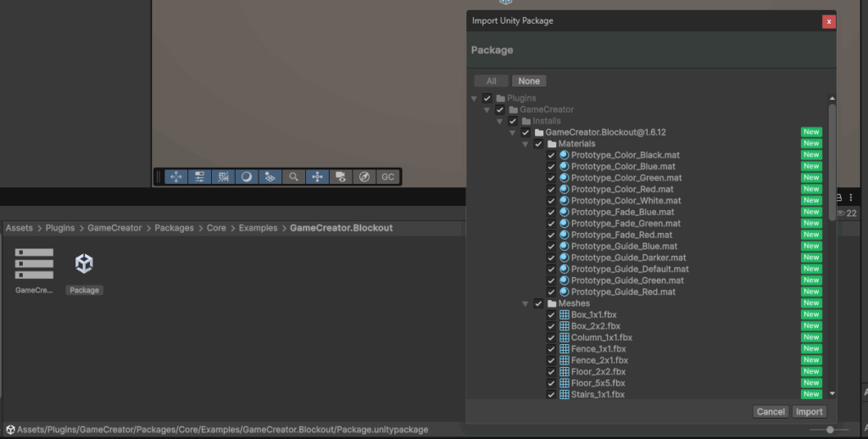
Task: Click the Cancel button
Action: tap(771, 411)
